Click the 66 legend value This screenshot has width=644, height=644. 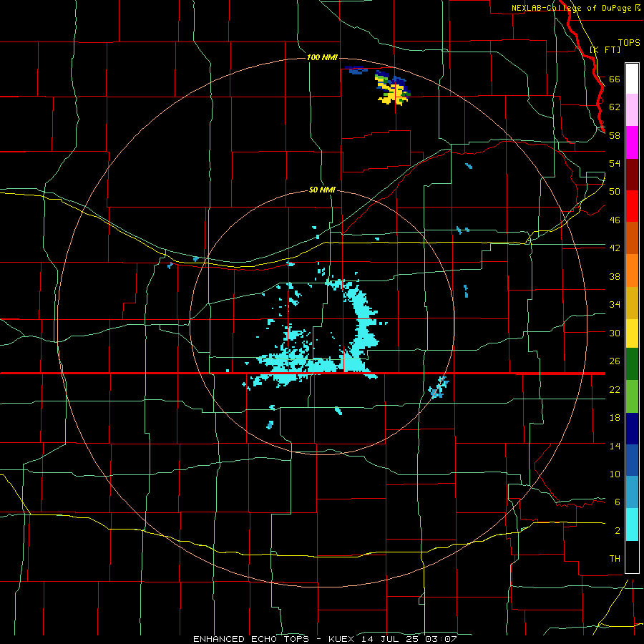click(x=615, y=79)
